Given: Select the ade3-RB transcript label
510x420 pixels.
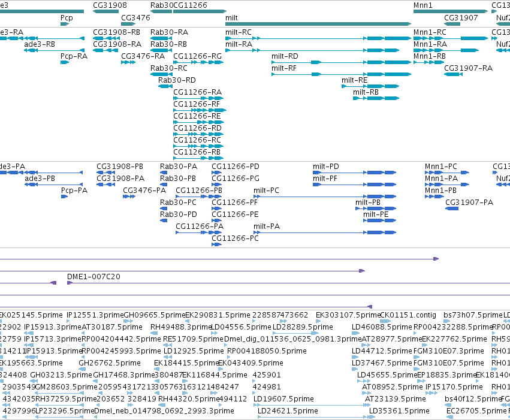Looking at the screenshot, I should (x=40, y=44).
